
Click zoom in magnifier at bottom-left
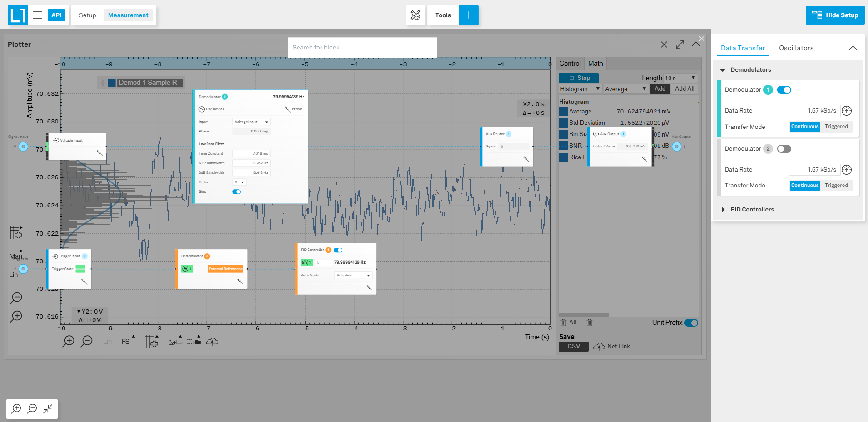pos(16,409)
